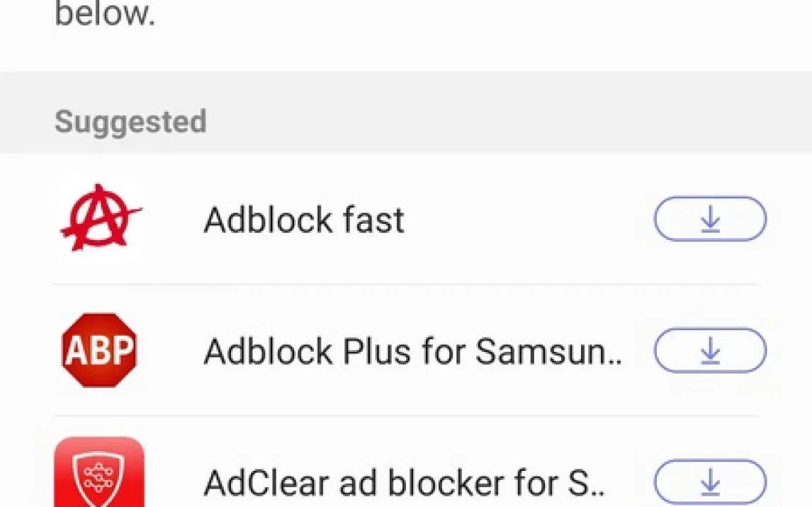Image resolution: width=812 pixels, height=507 pixels.
Task: Click the download arrow for Adblock fast
Action: point(709,220)
